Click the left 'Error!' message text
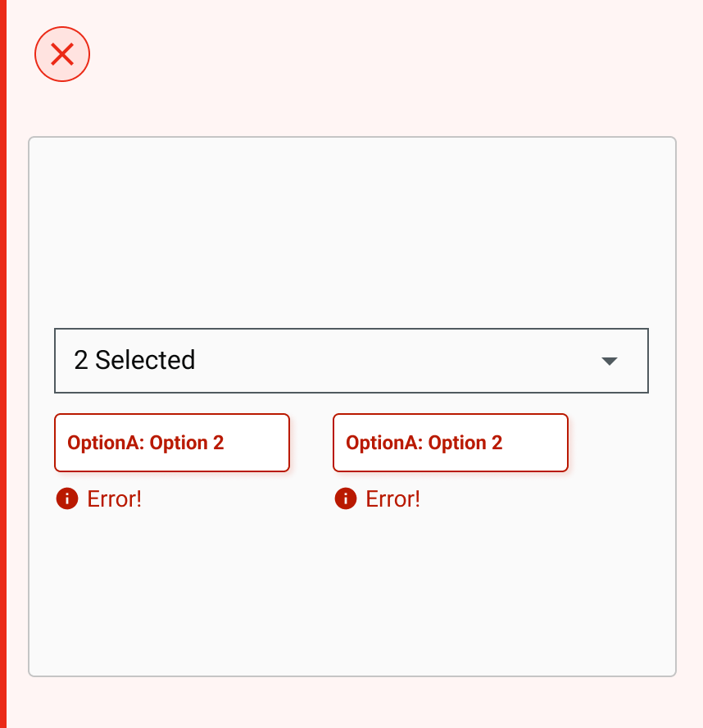Screen dimensions: 703x728 115,498
